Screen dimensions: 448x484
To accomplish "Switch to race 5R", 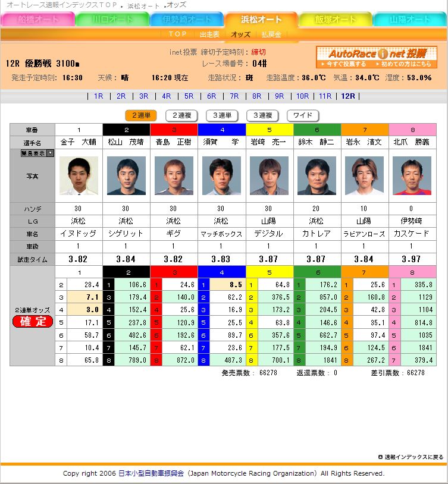I will pos(189,96).
